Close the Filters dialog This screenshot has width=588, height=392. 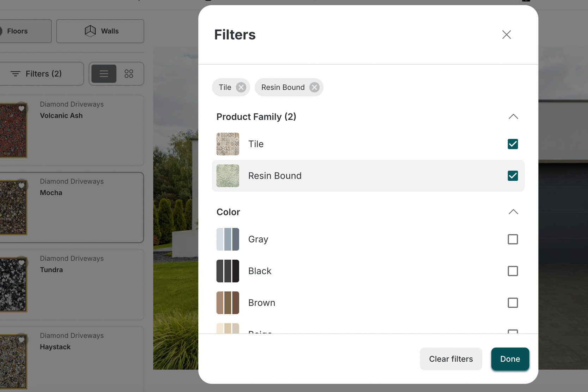coord(506,35)
